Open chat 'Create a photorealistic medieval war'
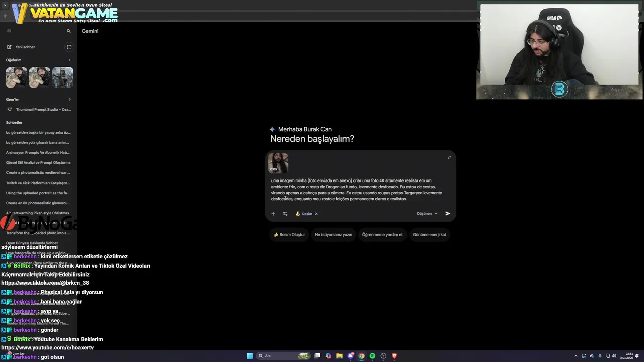The height and width of the screenshot is (362, 644). pyautogui.click(x=38, y=172)
